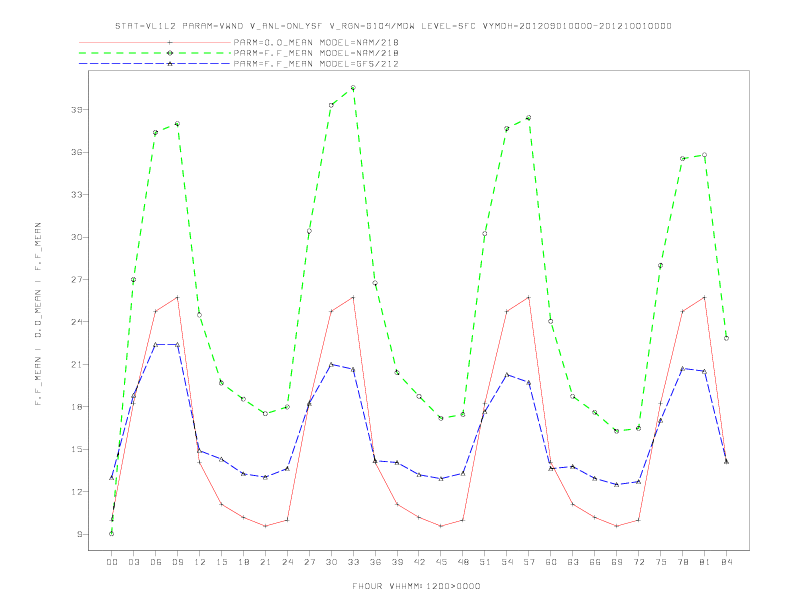
Task: Click the x-axis tick label 57
Action: coord(529,562)
